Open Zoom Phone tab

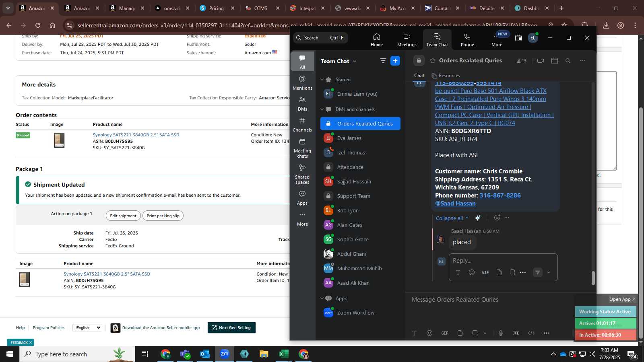click(x=467, y=40)
